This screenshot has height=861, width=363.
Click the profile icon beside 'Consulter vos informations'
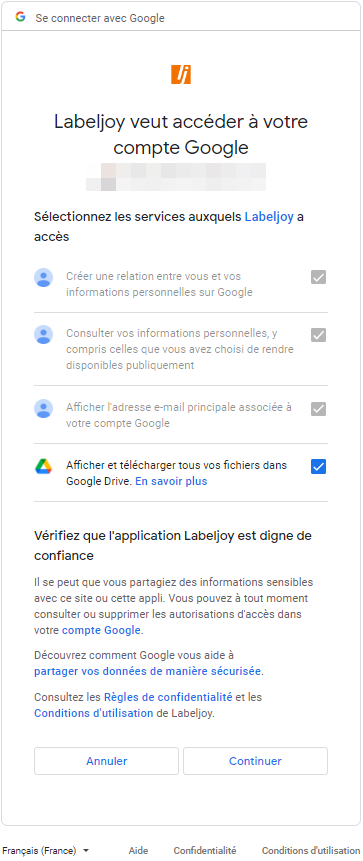pos(43,334)
